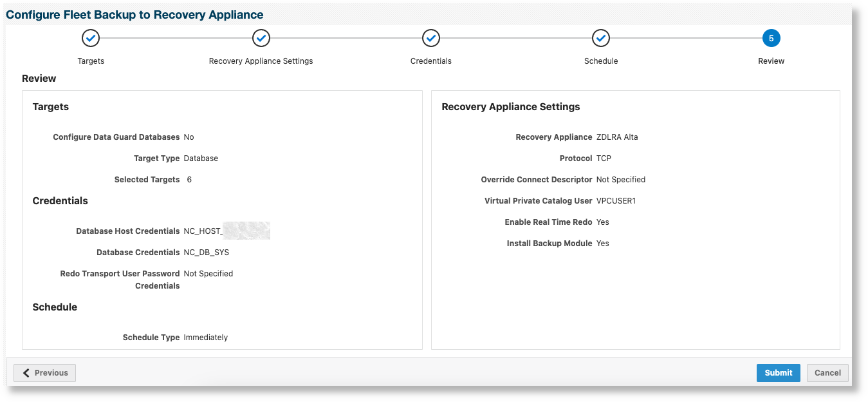The image size is (868, 402).
Task: Click the Database Credentials label
Action: pos(138,253)
